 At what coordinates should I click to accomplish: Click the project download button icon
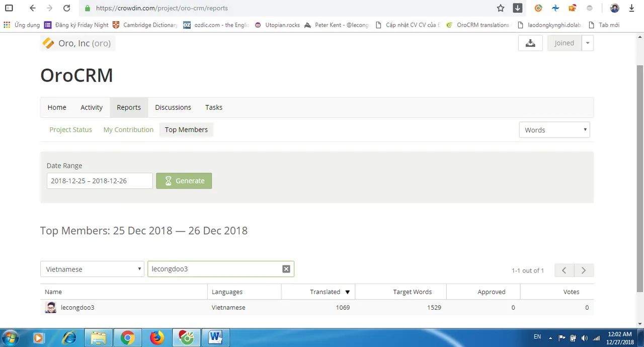(x=530, y=43)
